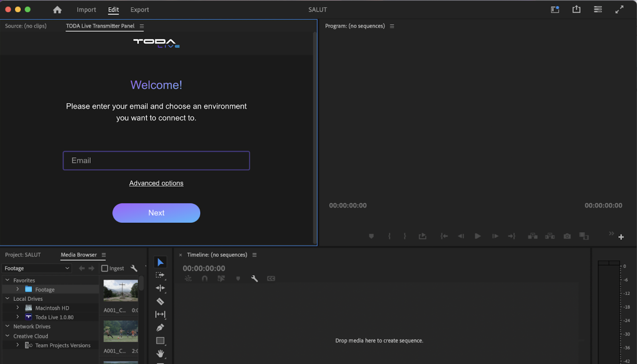Show more Program monitor buttons overflow
This screenshot has height=364, width=637.
point(611,233)
